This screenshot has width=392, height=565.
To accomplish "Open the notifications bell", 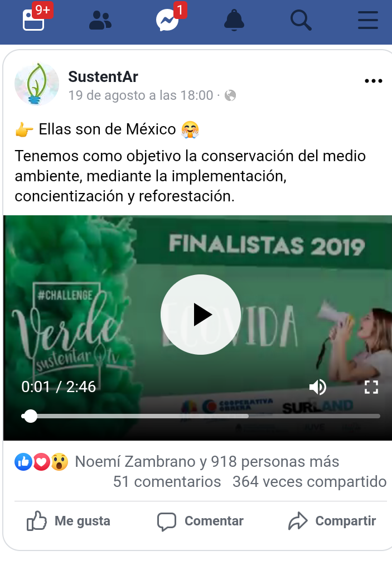I will pyautogui.click(x=234, y=20).
